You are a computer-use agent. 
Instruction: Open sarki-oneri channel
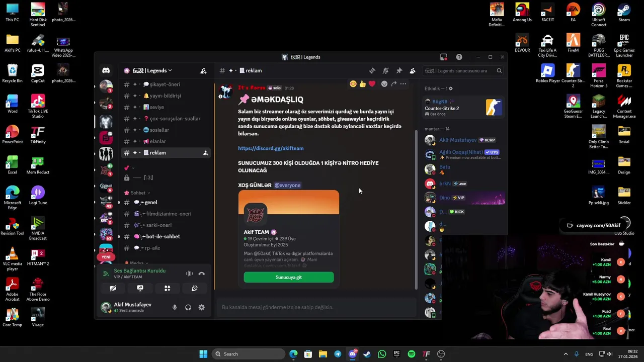(x=165, y=225)
